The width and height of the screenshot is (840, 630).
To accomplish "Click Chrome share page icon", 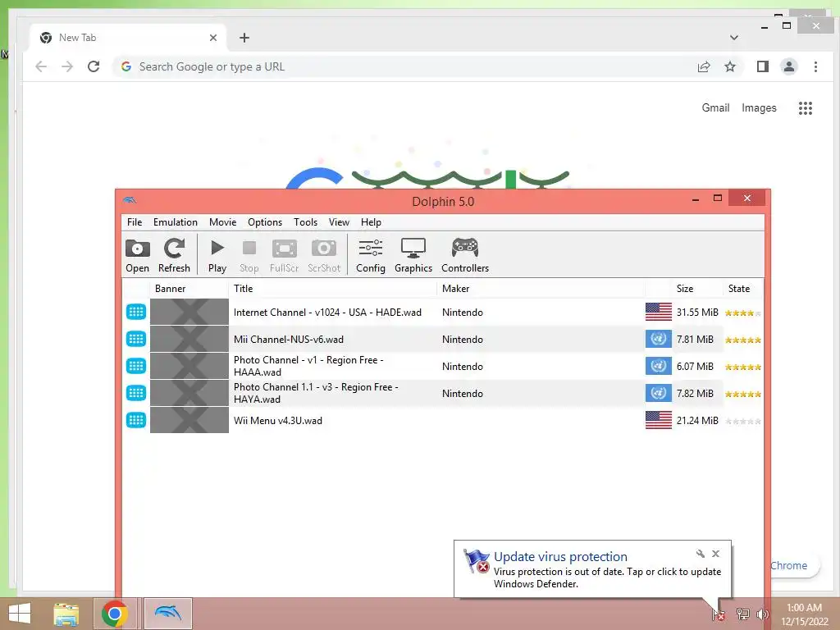I will 704,66.
